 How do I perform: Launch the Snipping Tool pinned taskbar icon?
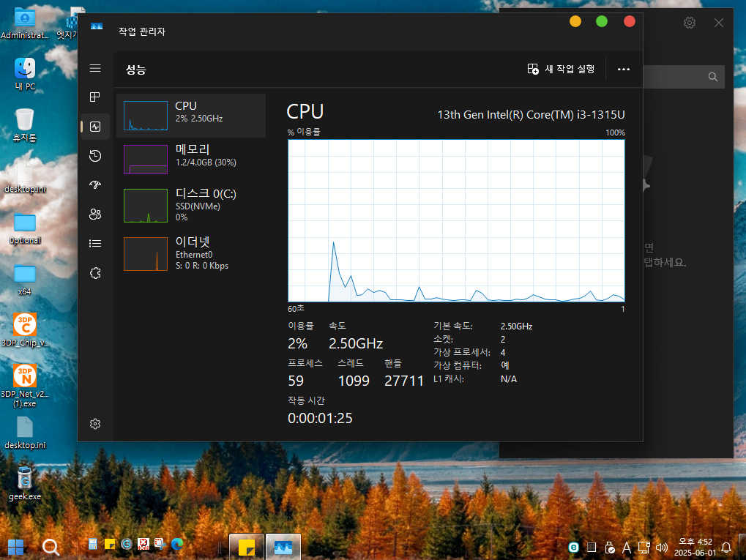(x=160, y=544)
